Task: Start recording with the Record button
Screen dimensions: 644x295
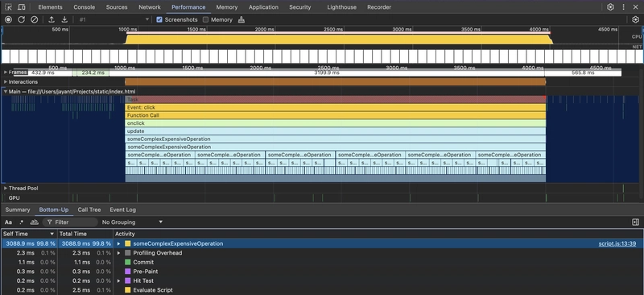Action: (x=8, y=19)
